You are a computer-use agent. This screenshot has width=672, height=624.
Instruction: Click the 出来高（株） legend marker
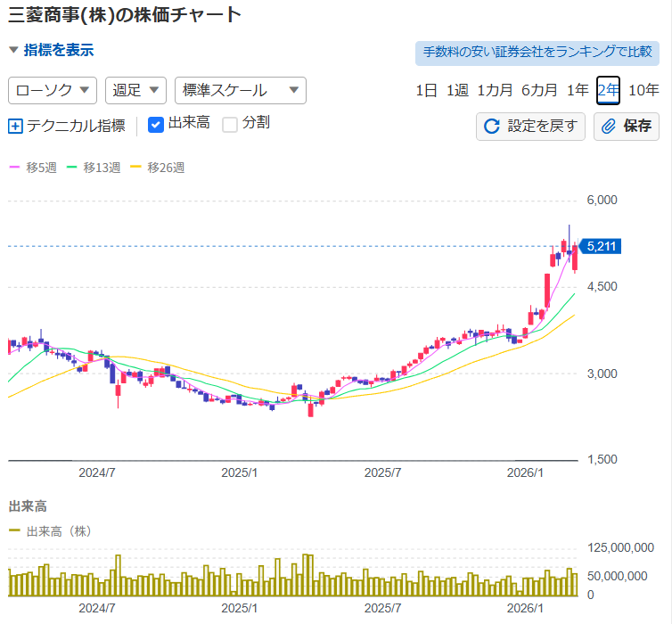coord(14,531)
